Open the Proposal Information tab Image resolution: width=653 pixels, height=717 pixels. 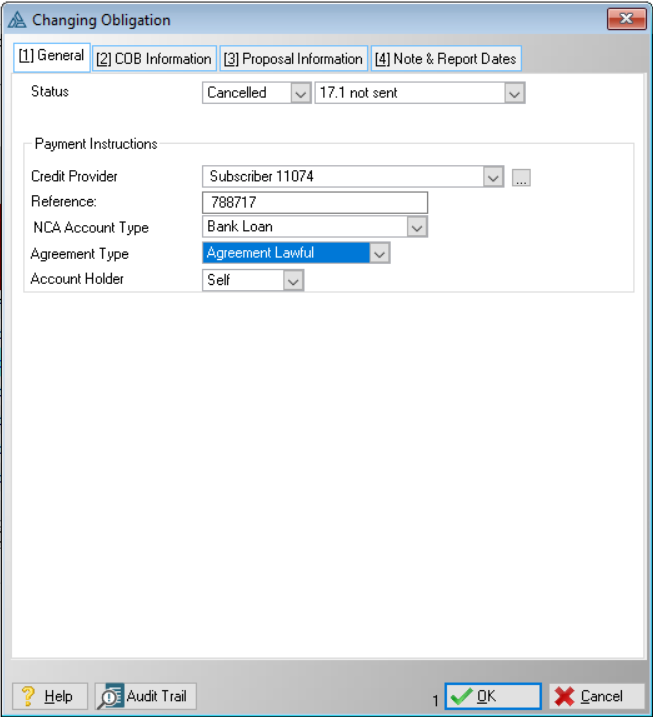[x=293, y=59]
